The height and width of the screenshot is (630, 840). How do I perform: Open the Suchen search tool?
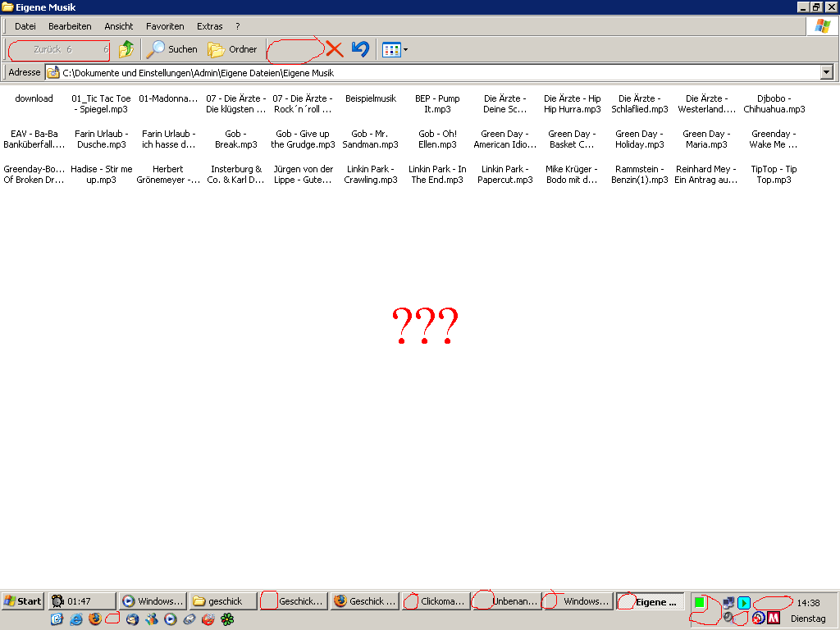(171, 49)
